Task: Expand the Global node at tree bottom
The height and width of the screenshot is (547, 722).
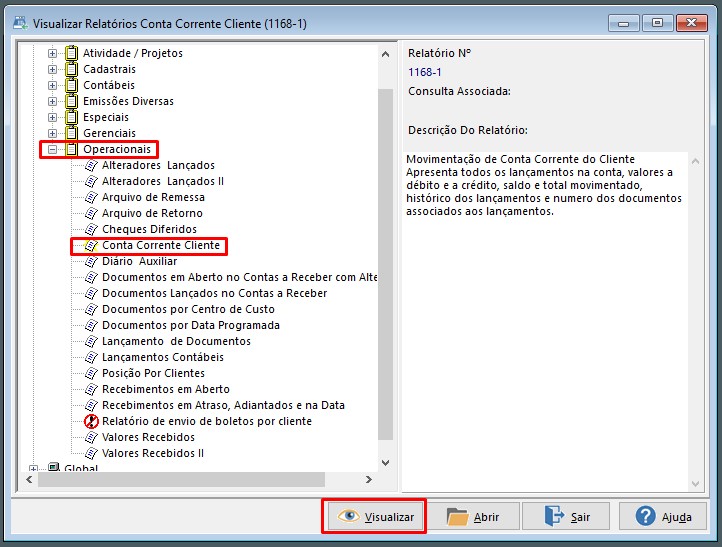Action: 33,469
